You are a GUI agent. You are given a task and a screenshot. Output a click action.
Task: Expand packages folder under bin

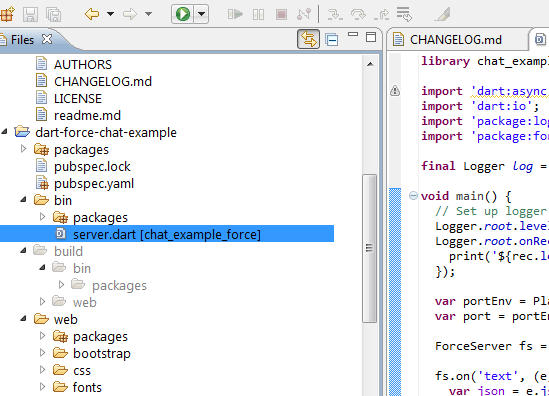42,217
